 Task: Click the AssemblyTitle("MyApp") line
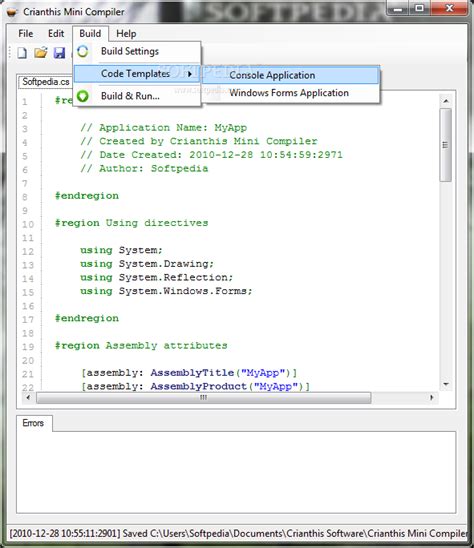[189, 373]
